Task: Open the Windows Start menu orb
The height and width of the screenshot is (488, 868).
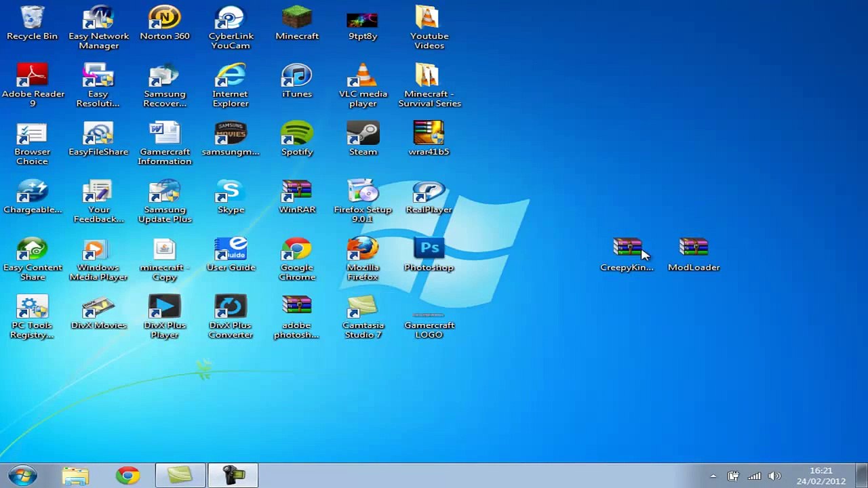Action: [22, 475]
